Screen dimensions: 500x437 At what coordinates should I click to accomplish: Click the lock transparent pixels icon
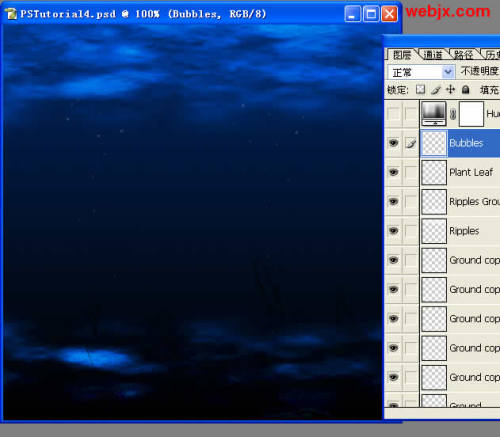tap(420, 89)
